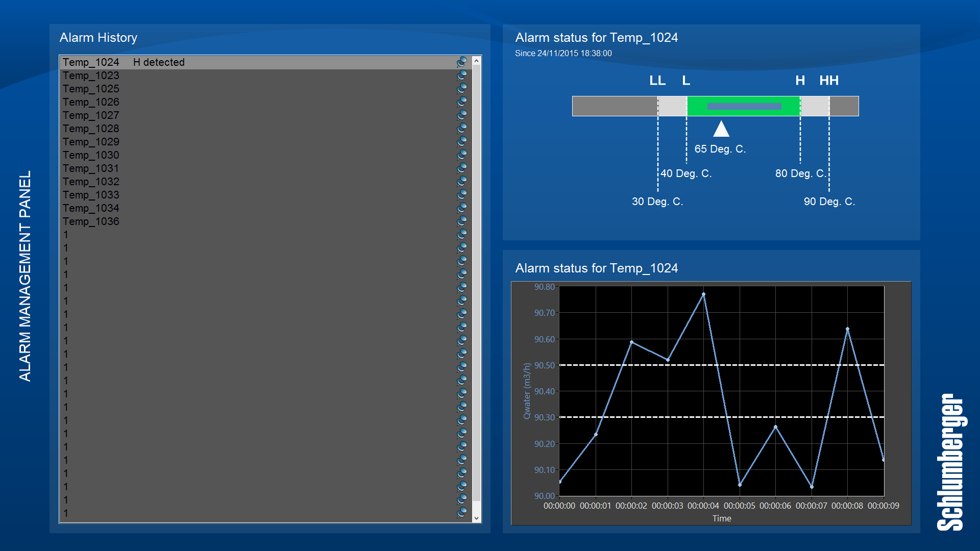
Task: Click the 'H detected' status text
Action: tap(159, 62)
